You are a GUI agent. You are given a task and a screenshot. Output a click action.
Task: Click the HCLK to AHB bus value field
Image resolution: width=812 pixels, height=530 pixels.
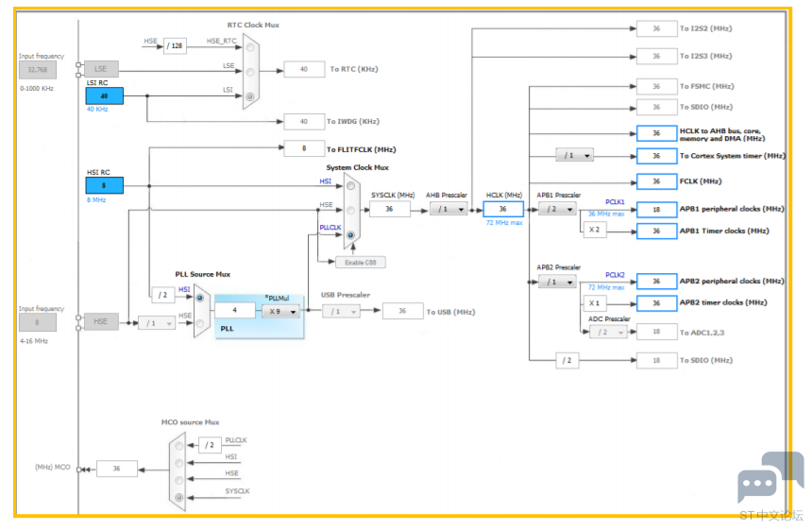656,133
